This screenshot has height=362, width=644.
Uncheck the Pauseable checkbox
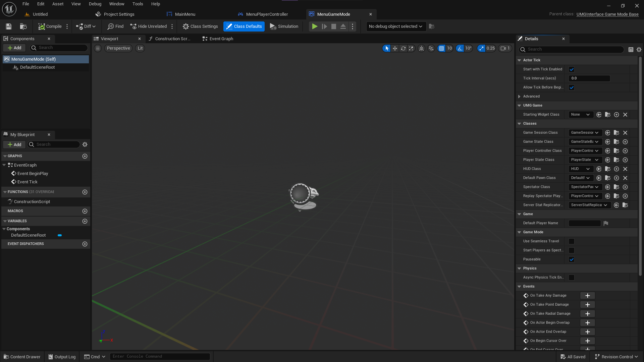pyautogui.click(x=572, y=259)
